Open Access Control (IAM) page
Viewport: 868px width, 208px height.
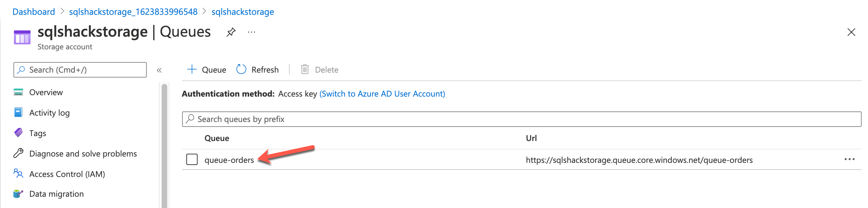pos(67,174)
